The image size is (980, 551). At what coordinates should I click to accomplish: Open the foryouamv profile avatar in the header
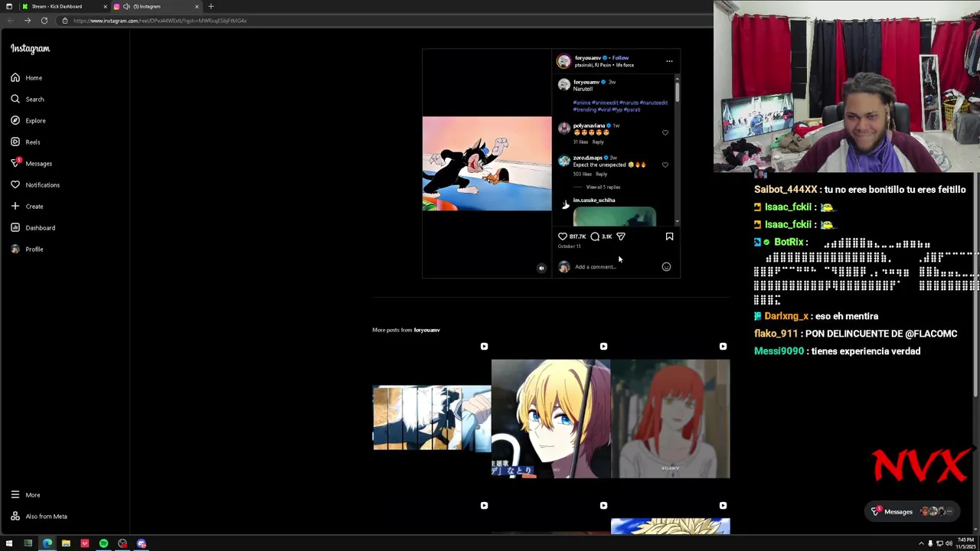click(x=563, y=61)
